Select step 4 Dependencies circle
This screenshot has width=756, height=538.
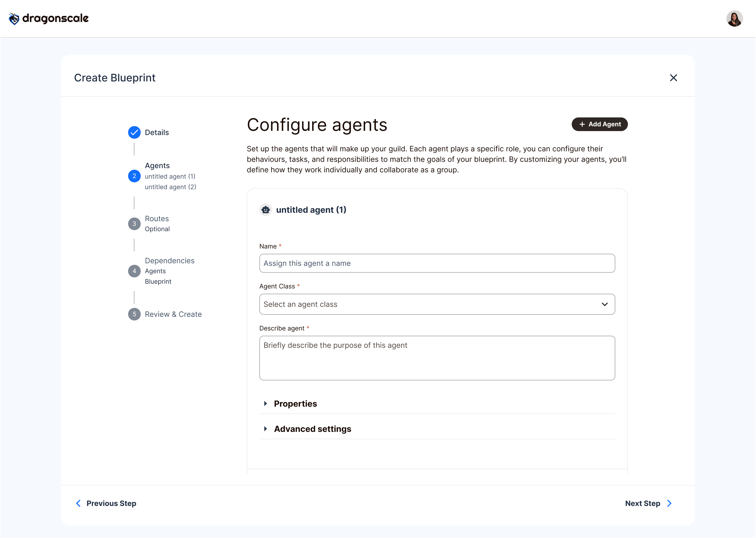[x=134, y=271]
